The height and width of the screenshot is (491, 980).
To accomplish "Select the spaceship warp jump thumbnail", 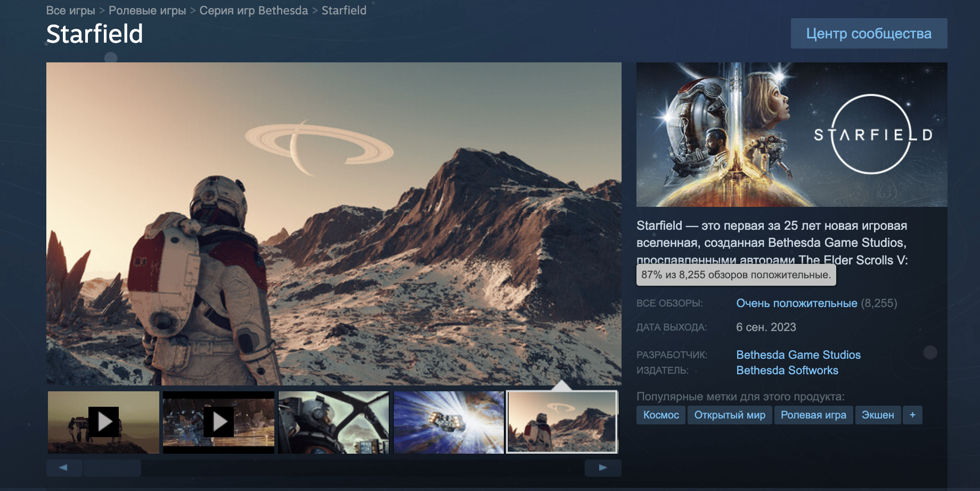I will pyautogui.click(x=449, y=422).
